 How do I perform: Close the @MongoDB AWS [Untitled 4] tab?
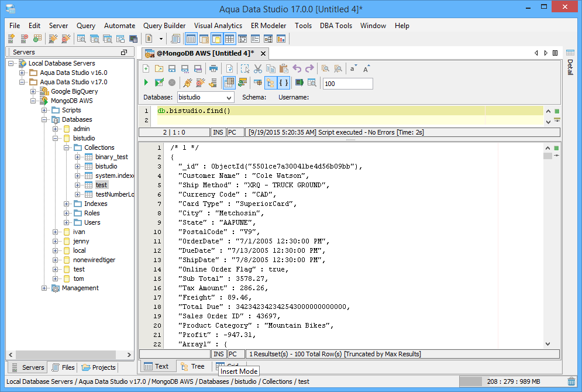[x=263, y=53]
